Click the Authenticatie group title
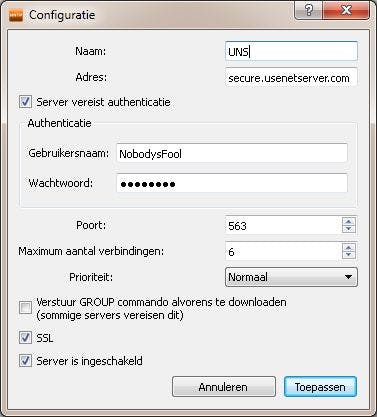Screen dimensions: 377x417 (59, 123)
